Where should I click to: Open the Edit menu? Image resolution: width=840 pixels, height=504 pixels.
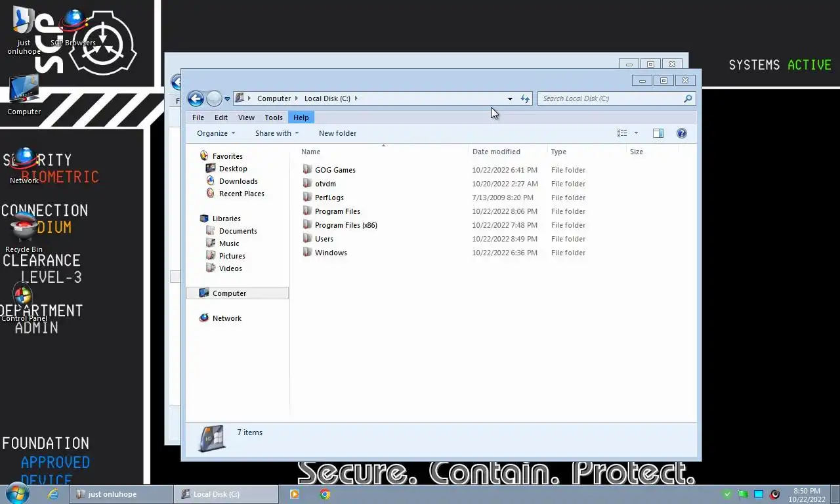coord(221,117)
